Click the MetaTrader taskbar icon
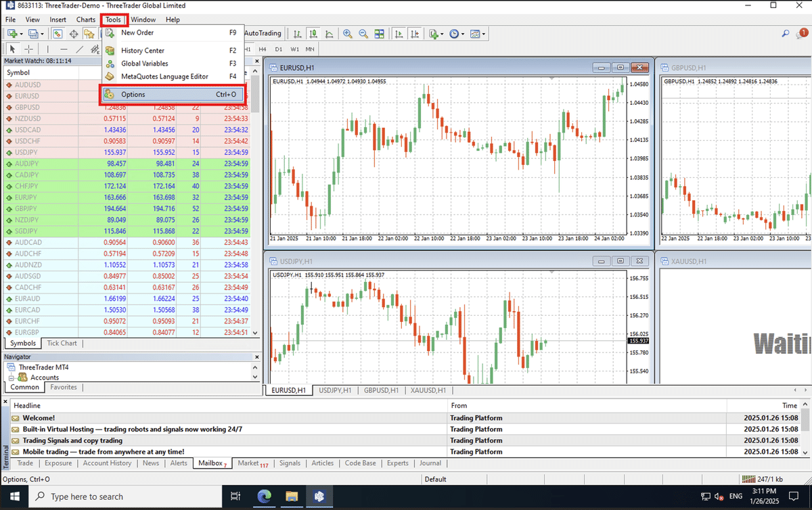Image resolution: width=812 pixels, height=510 pixels. pos(319,496)
